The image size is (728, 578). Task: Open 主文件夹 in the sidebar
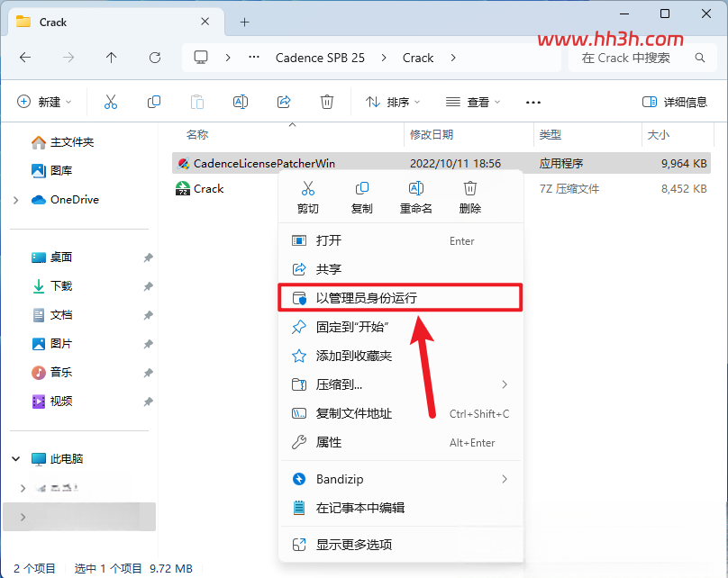coord(63,142)
